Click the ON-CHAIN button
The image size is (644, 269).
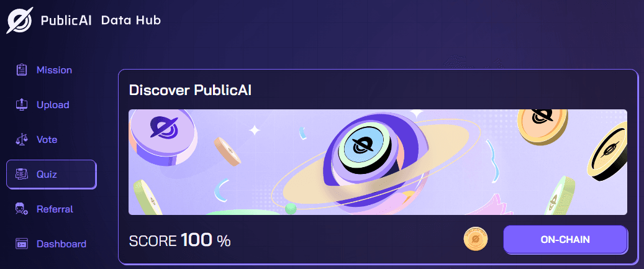coord(565,239)
